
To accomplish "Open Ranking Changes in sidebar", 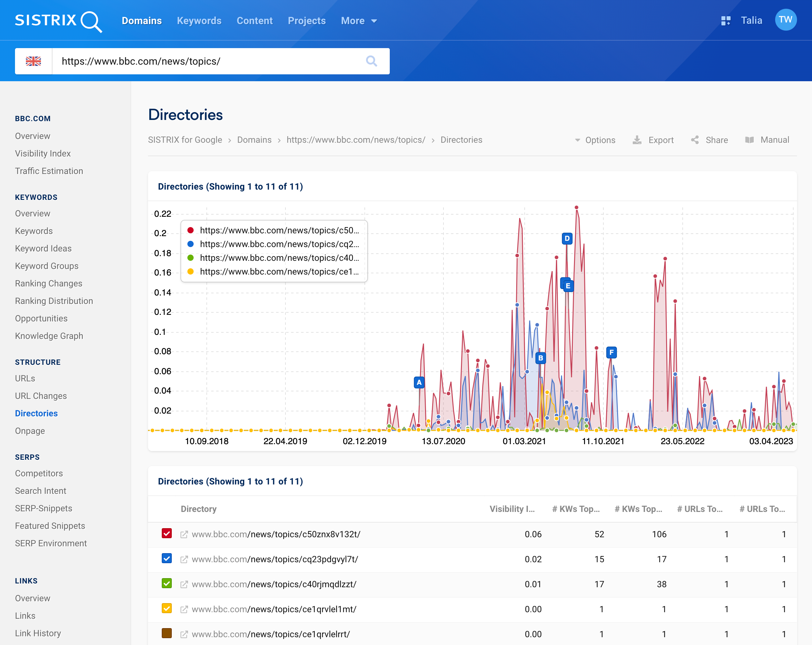I will point(49,283).
